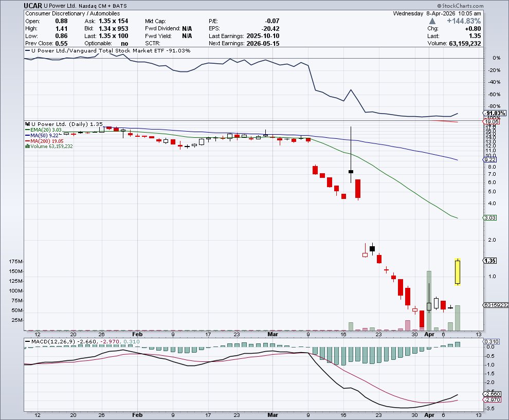Click 'Consumer Discretionary / Automobiles' sector label
Image resolution: width=509 pixels, height=420 pixels.
pos(72,14)
